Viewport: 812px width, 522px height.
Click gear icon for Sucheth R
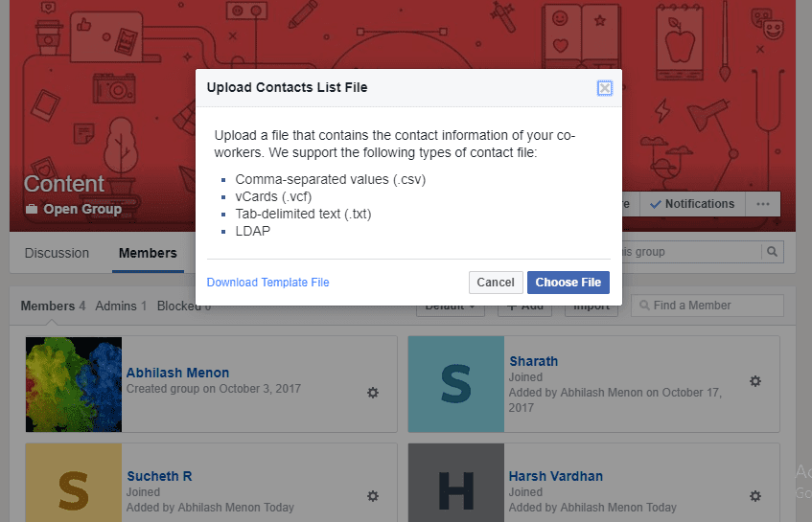(373, 496)
